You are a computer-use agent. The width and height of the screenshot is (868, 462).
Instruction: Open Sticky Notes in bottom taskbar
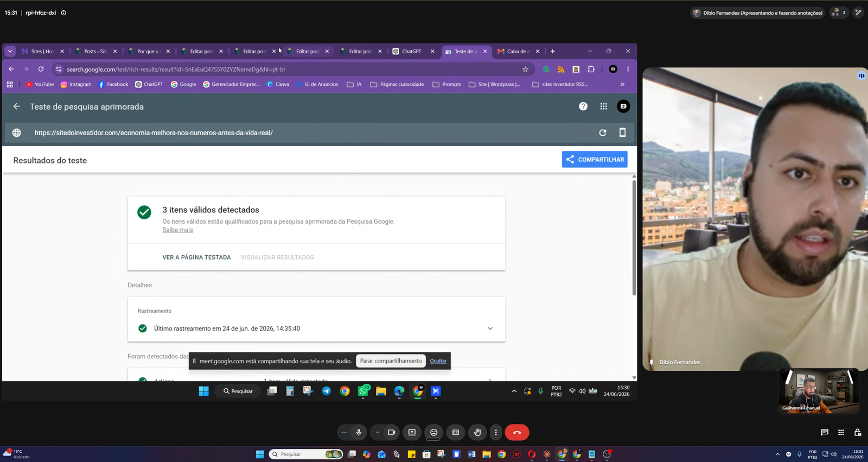pos(412,454)
